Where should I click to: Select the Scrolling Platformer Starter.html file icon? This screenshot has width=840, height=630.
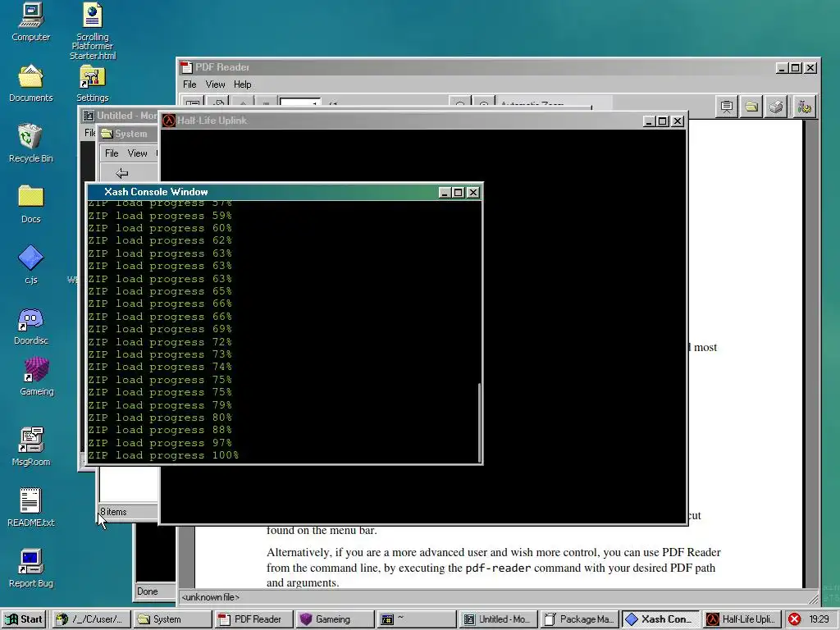click(x=92, y=31)
